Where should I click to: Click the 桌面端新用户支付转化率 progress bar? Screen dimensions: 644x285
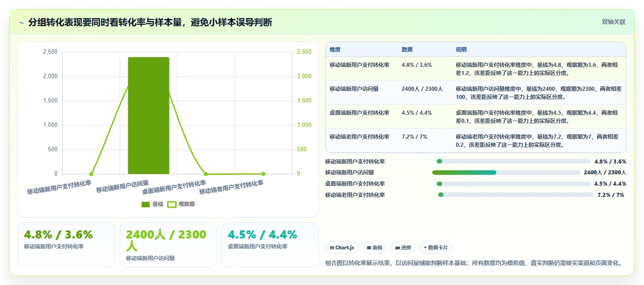coord(513,184)
